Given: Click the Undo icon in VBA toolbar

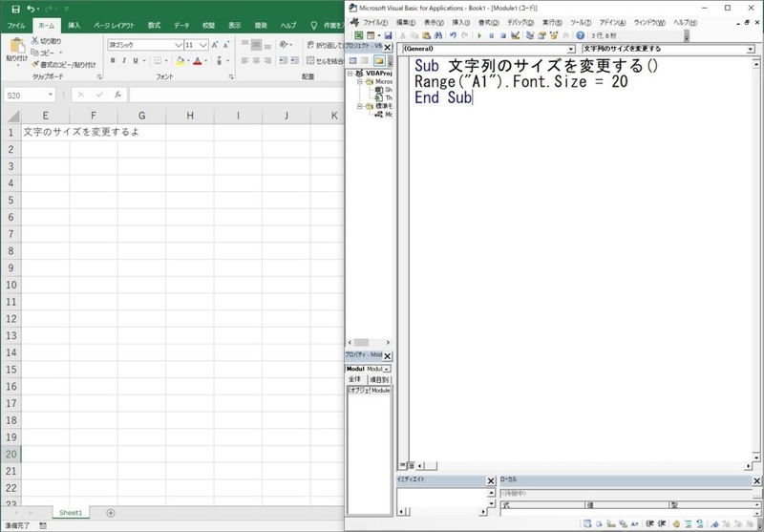Looking at the screenshot, I should [x=453, y=35].
